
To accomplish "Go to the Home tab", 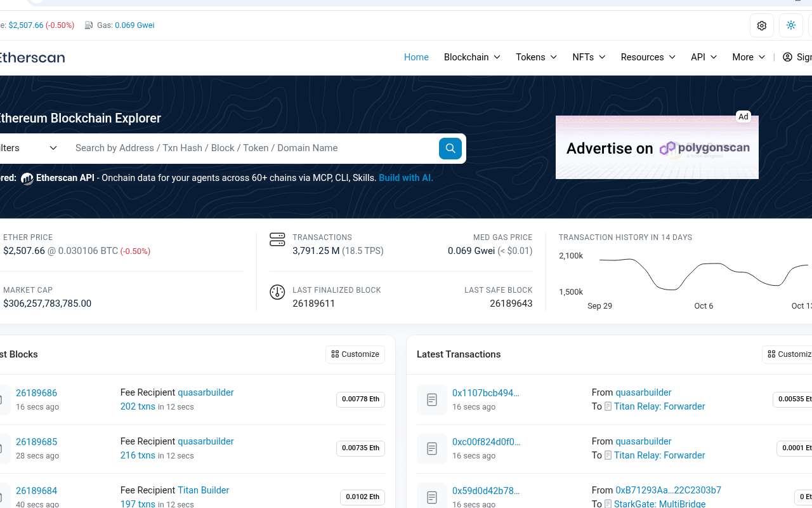I will [416, 57].
